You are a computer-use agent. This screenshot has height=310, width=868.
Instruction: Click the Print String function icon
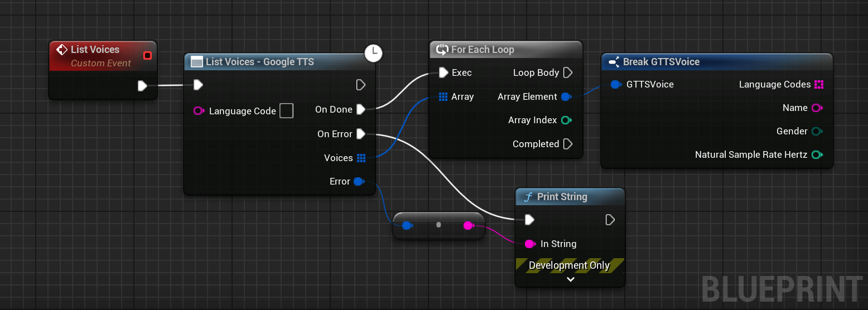point(527,197)
